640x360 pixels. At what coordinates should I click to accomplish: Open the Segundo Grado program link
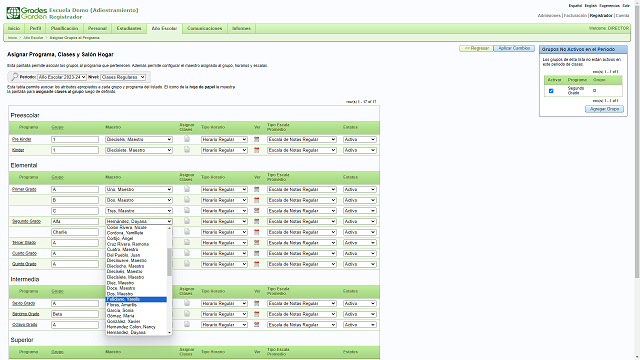(26, 221)
